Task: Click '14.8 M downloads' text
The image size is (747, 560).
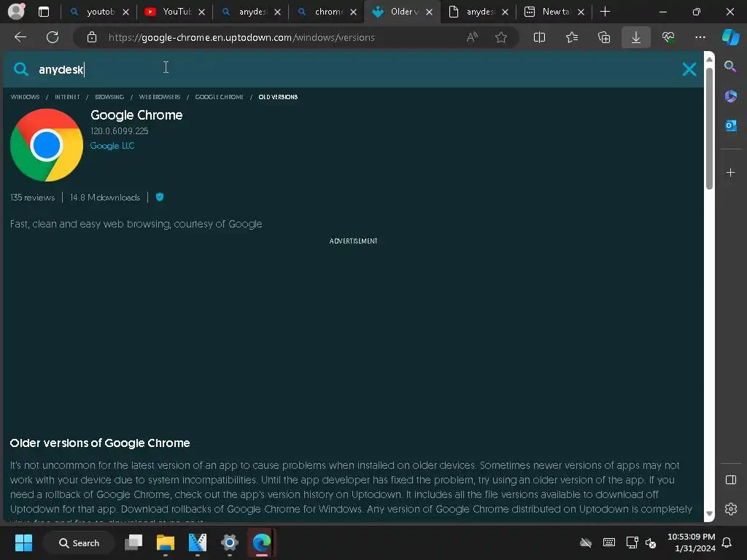Action: (105, 197)
